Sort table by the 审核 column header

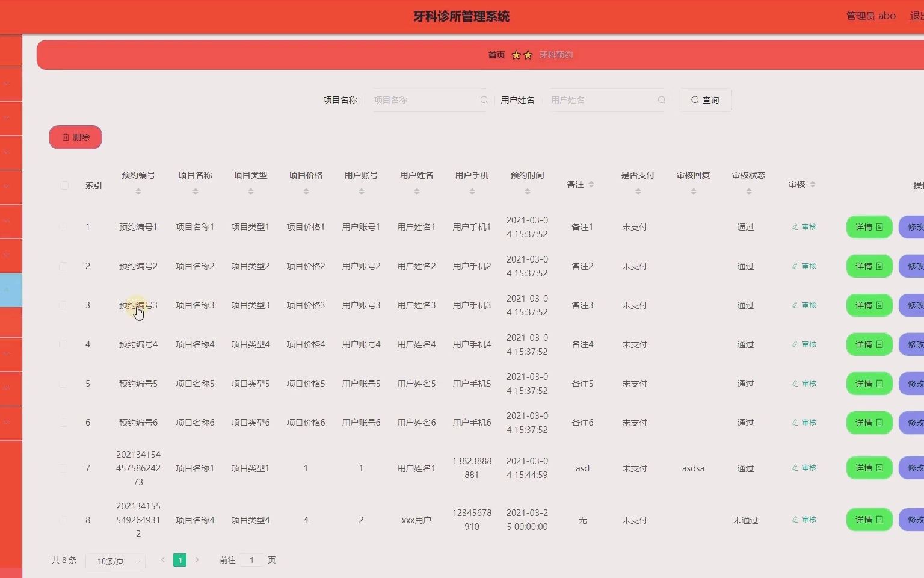click(812, 184)
